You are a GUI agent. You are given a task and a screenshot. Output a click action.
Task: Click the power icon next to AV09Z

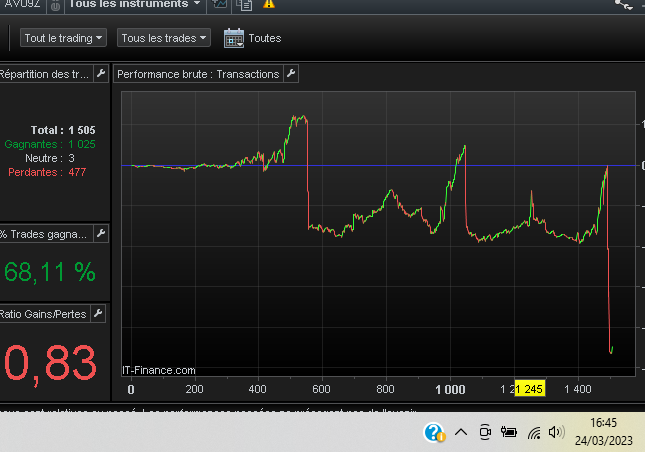pyautogui.click(x=55, y=5)
